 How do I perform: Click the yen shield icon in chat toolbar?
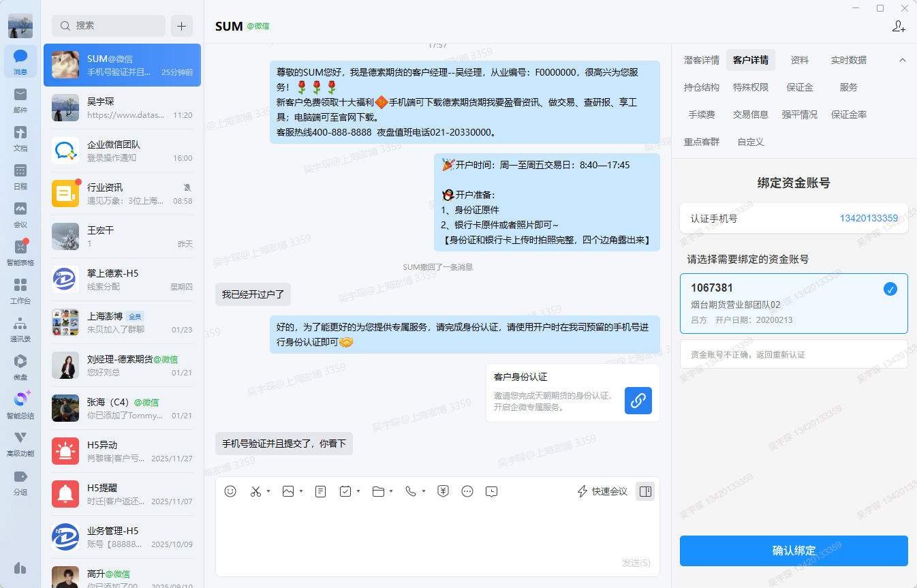(x=443, y=491)
